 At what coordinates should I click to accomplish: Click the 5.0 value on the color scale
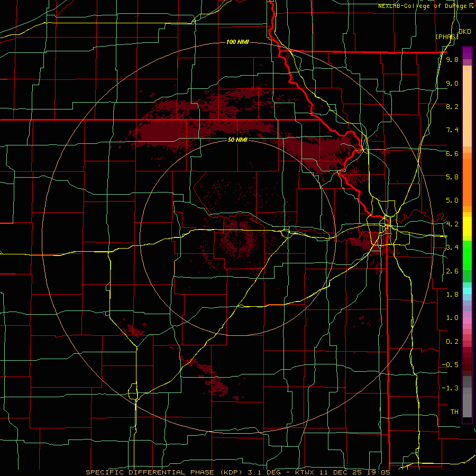(x=452, y=200)
